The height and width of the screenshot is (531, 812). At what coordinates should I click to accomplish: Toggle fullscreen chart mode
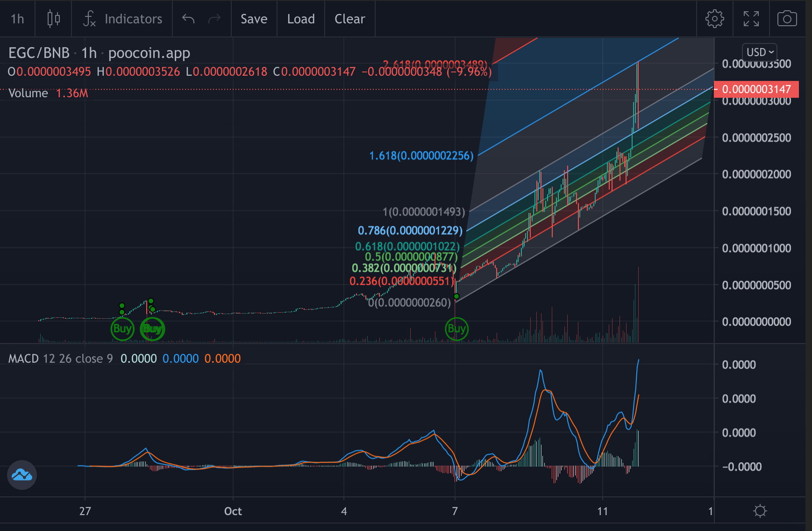pos(751,19)
